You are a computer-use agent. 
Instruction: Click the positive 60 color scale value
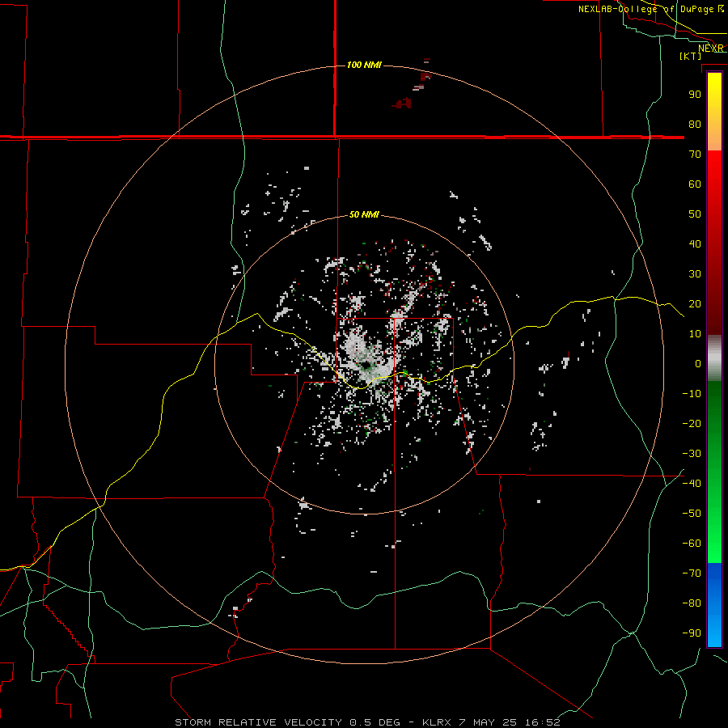695,184
